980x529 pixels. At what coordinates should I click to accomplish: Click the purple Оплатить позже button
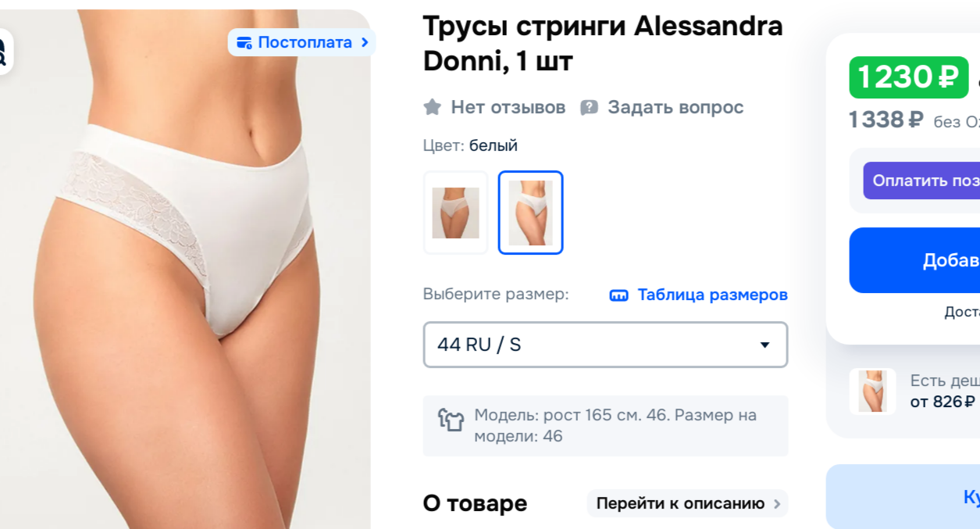(921, 181)
